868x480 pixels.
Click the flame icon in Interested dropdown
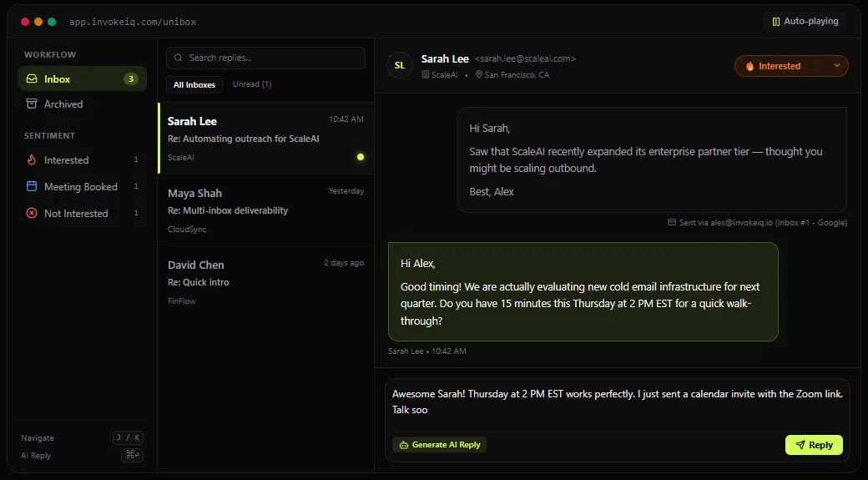pos(749,67)
